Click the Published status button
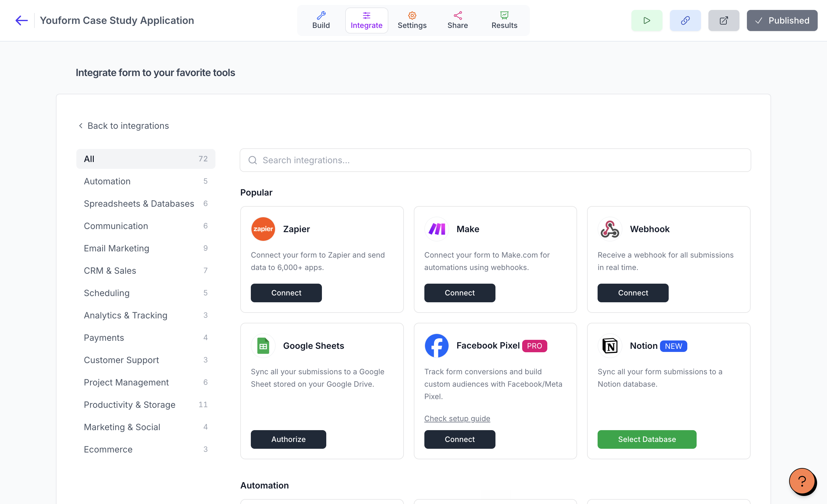The width and height of the screenshot is (827, 504). (x=782, y=20)
